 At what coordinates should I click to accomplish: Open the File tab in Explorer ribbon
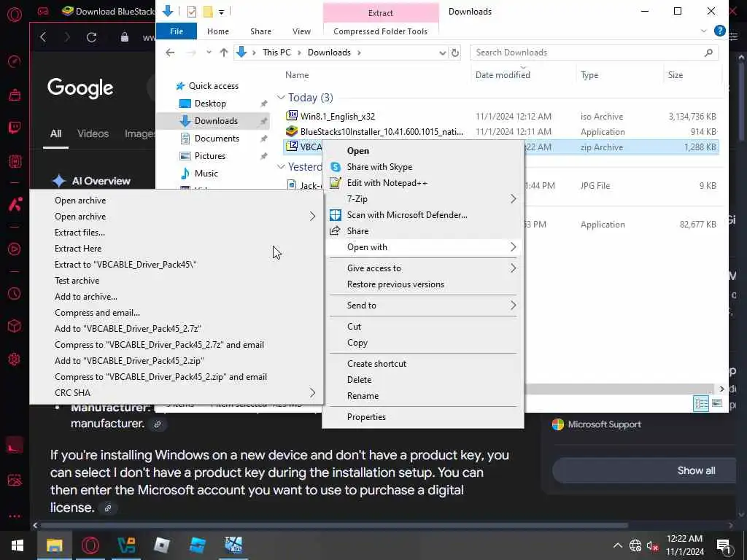177,31
